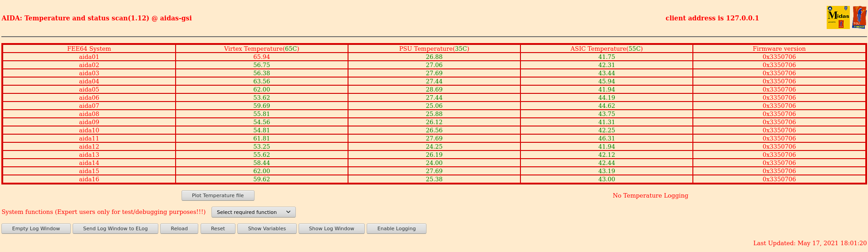Click the FEE64 System column header

(x=89, y=48)
